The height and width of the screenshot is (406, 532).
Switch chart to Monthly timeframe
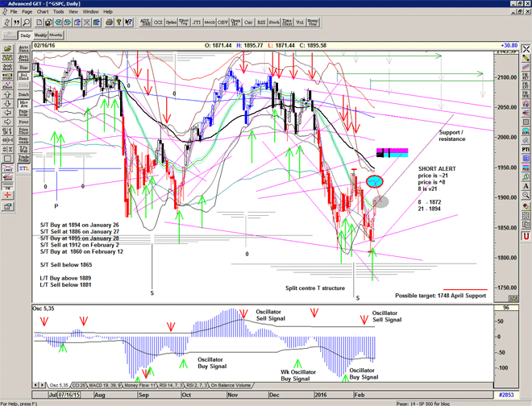pos(56,35)
